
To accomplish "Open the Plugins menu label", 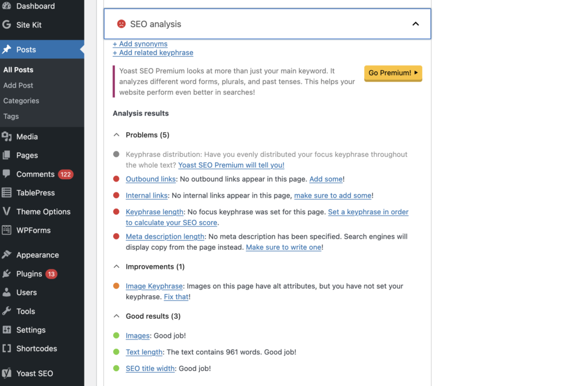I will pos(29,274).
